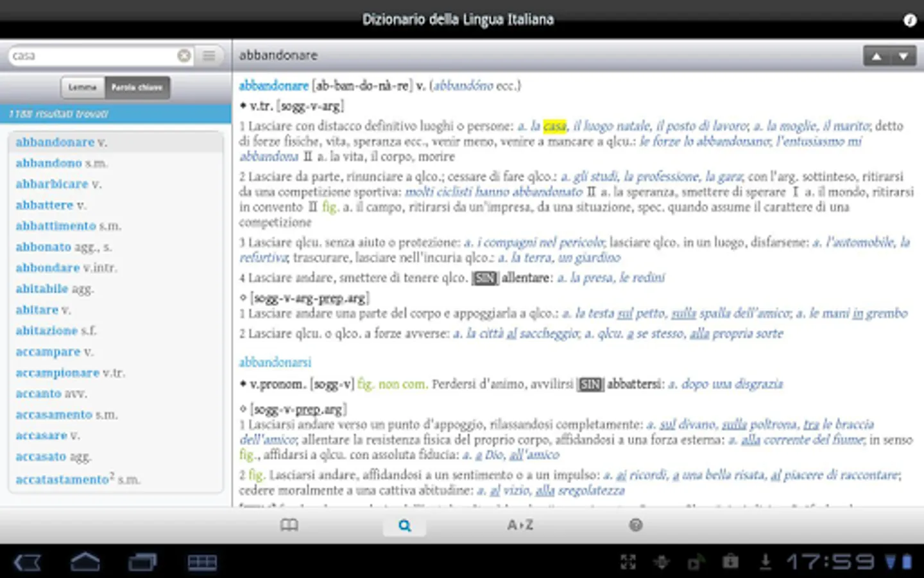The height and width of the screenshot is (578, 924).
Task: Clear the search field text
Action: coord(184,56)
